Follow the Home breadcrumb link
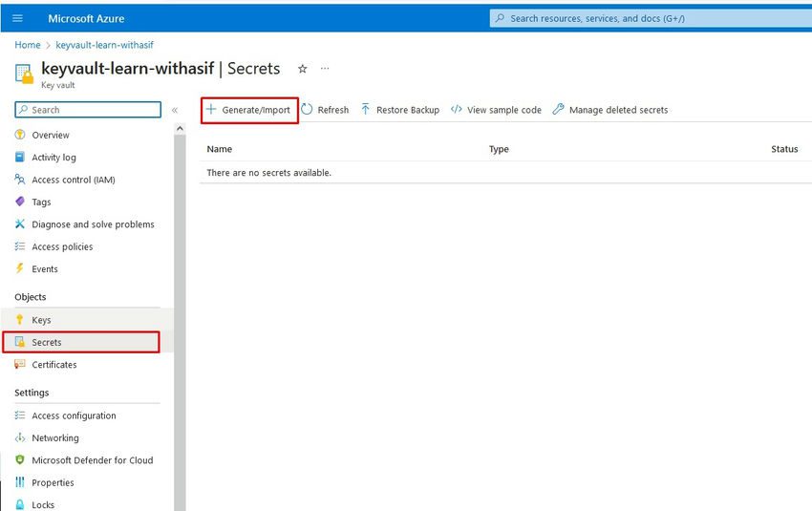 pos(28,45)
